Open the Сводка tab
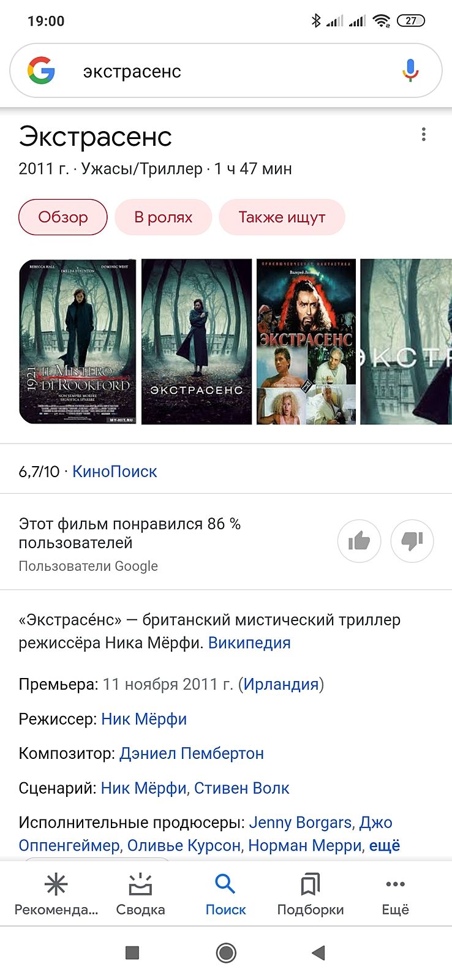Viewport: 452px width, 980px height. 140,894
